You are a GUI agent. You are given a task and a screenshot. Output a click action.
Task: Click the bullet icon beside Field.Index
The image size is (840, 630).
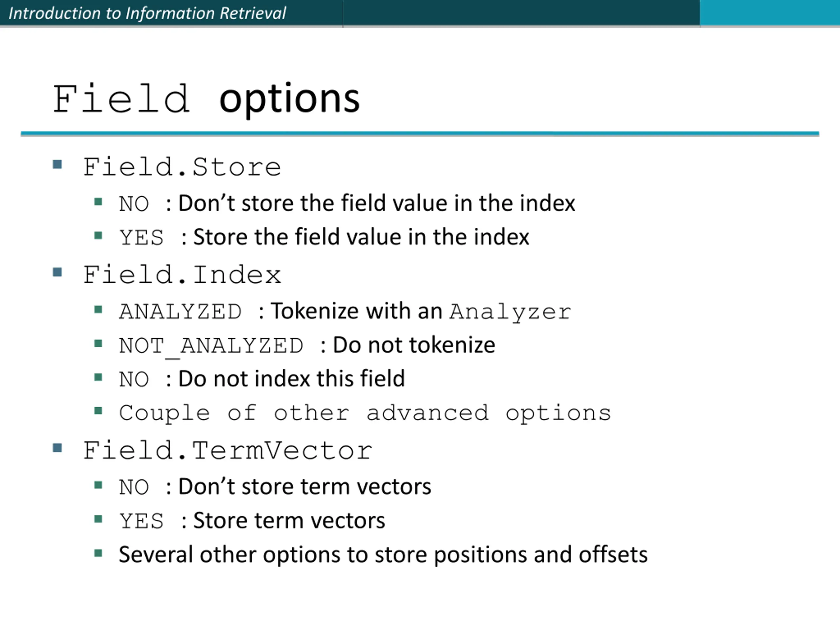pos(57,272)
